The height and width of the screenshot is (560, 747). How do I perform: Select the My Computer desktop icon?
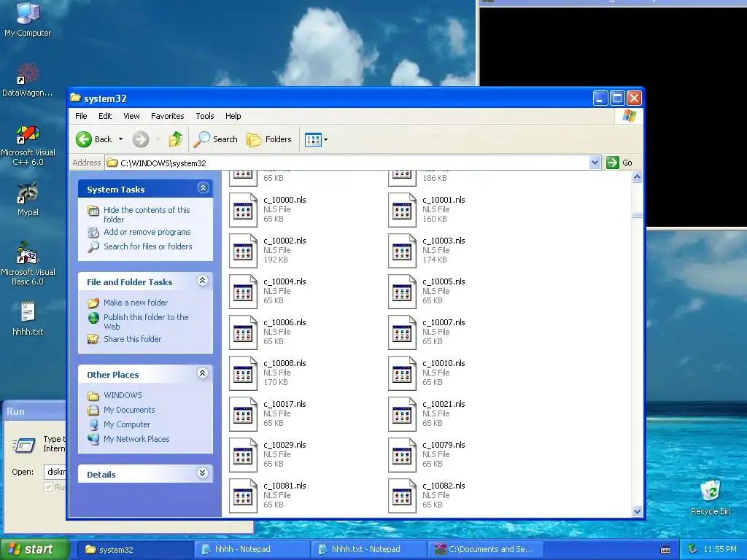28,19
